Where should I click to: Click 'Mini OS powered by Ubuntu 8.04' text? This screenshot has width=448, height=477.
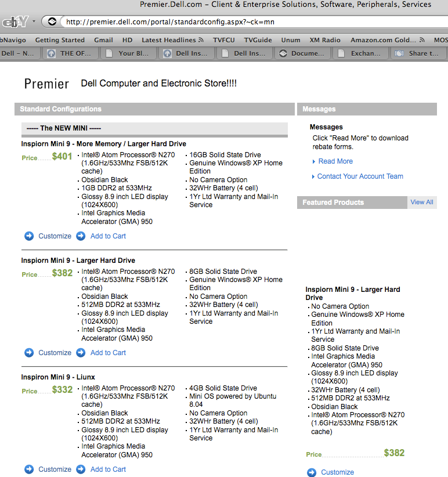coord(233,400)
